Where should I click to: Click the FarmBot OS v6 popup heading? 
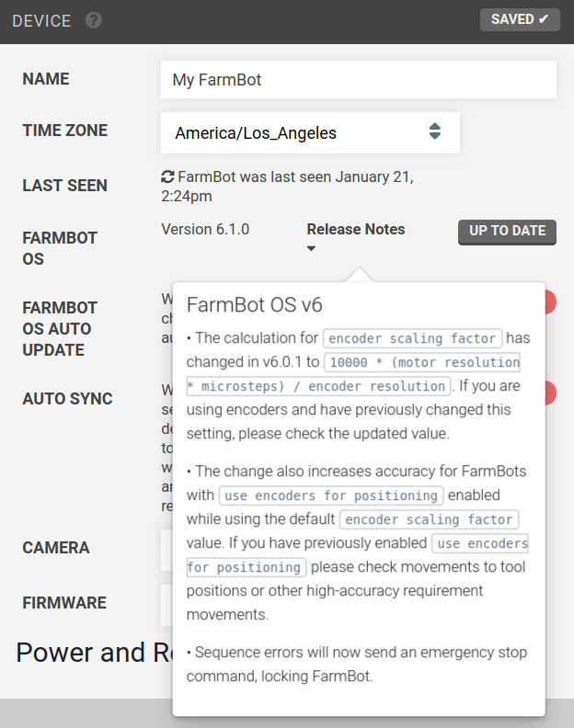pos(254,305)
